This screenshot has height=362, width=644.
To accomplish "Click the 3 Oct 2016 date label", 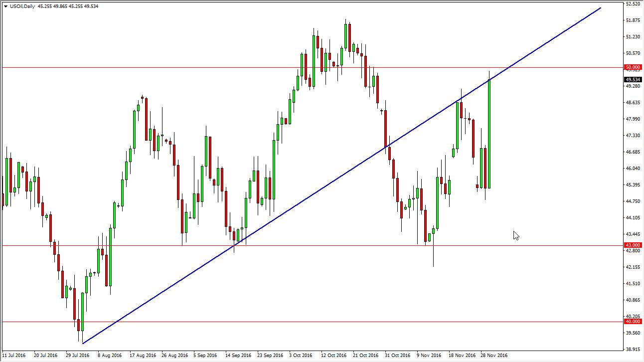I will click(x=301, y=356).
